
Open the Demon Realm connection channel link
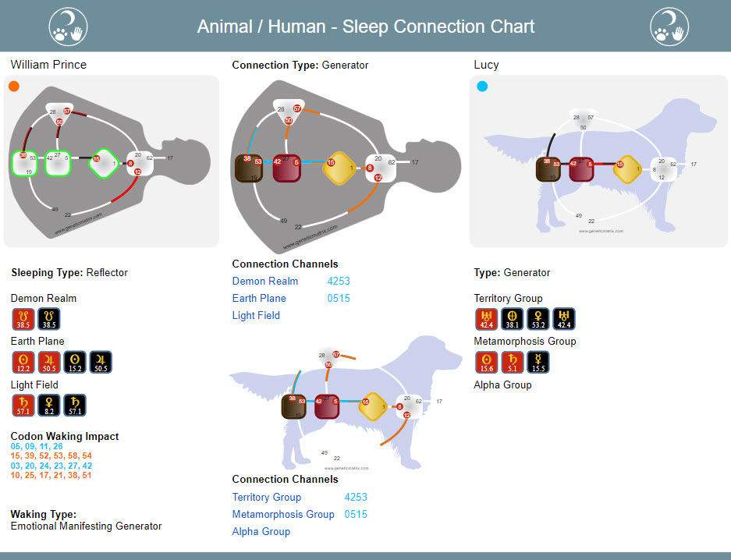tap(264, 281)
